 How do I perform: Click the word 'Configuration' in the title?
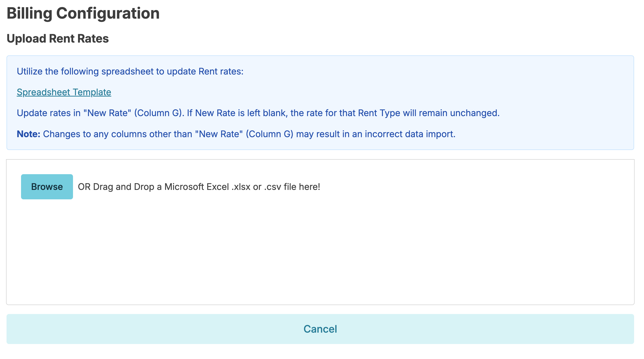[108, 13]
